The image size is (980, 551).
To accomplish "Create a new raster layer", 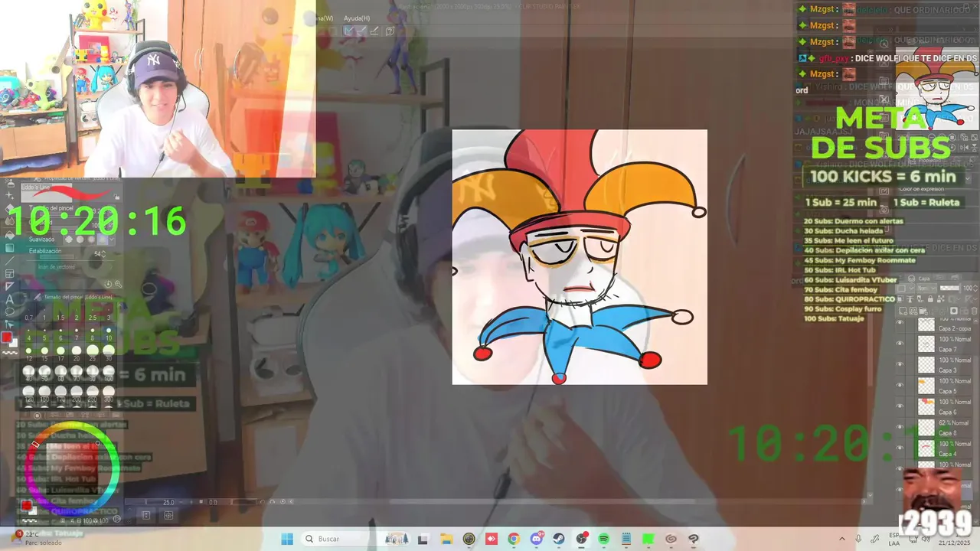I will (x=904, y=311).
